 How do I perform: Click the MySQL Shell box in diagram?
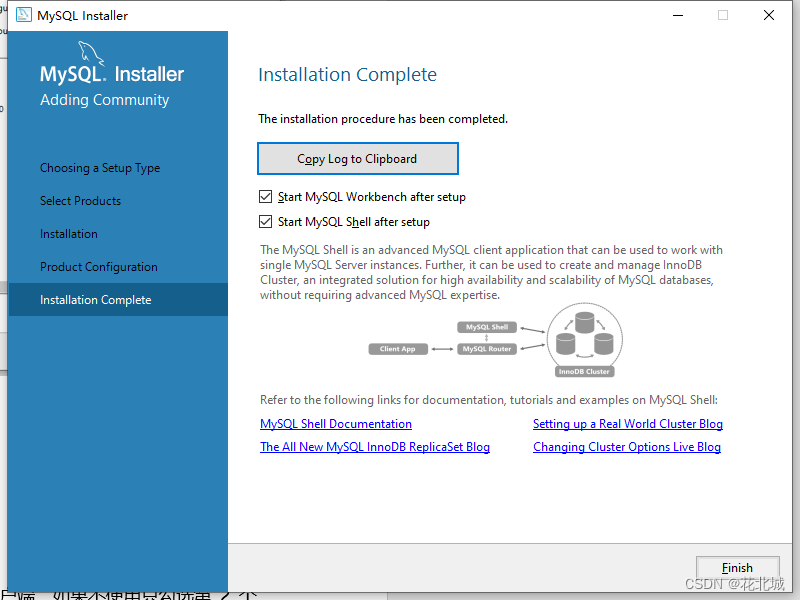(x=487, y=327)
